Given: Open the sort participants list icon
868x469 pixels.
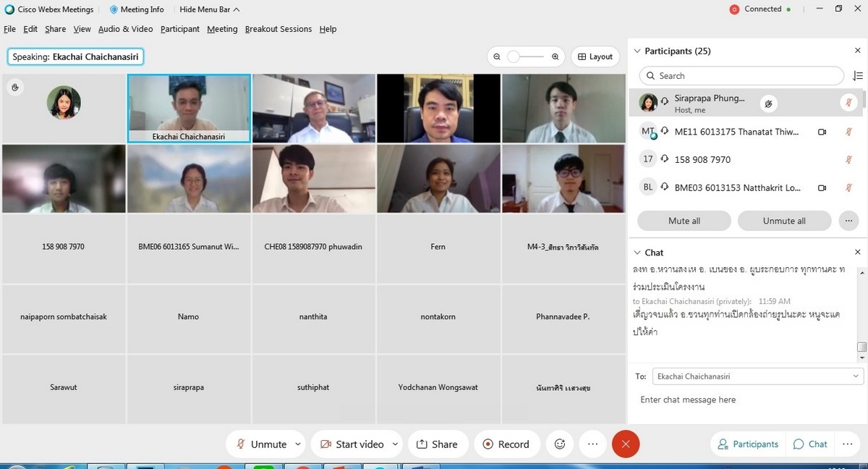Looking at the screenshot, I should (x=858, y=76).
